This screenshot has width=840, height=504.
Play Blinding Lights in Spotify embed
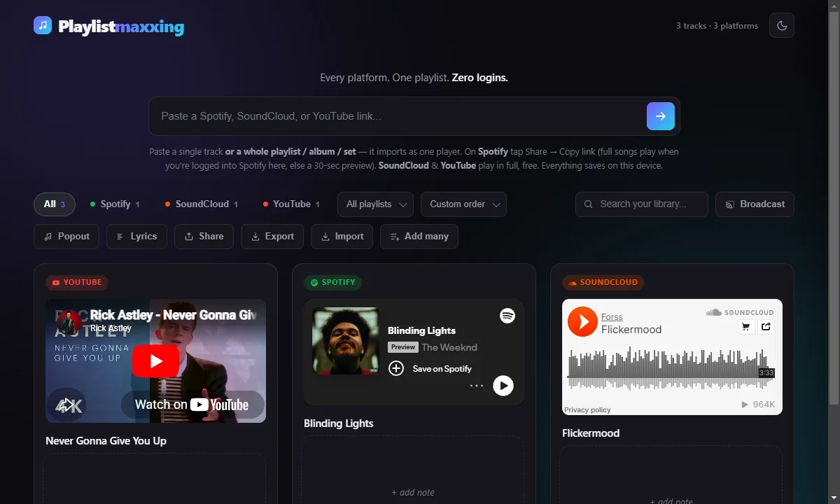[x=503, y=386]
